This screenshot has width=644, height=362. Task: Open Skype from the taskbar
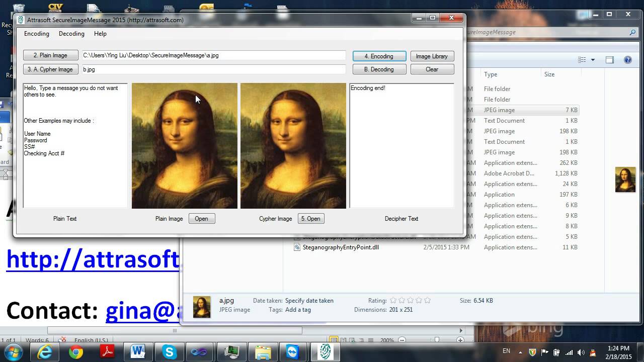click(x=169, y=352)
